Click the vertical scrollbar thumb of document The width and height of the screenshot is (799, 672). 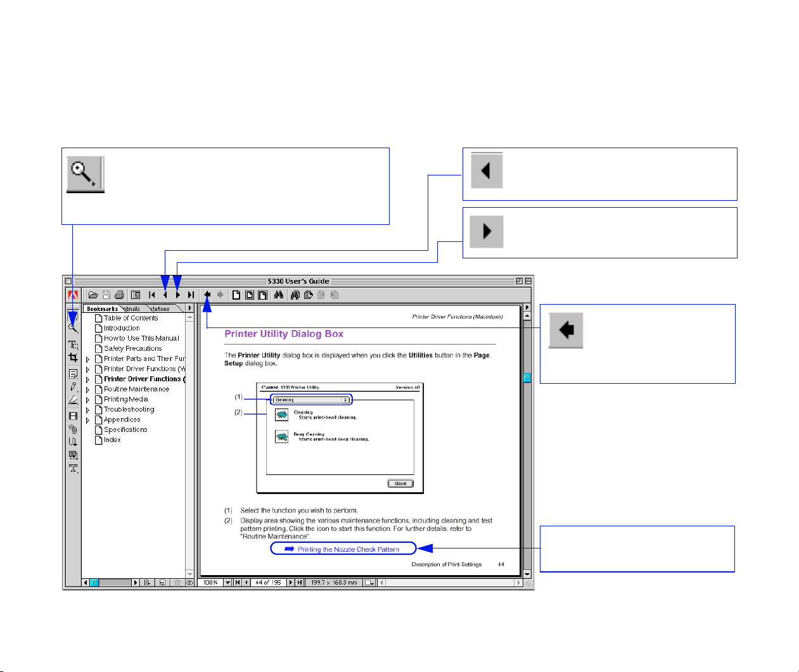[526, 377]
